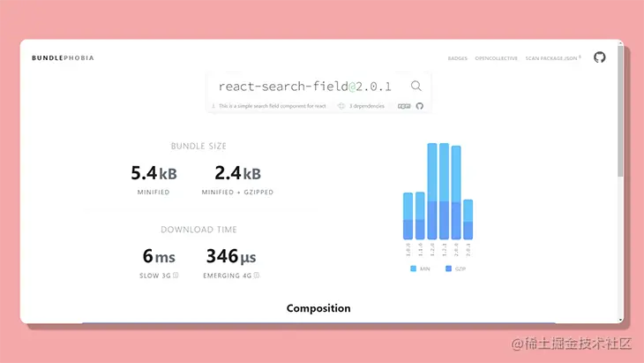Open the GitHub icon in the top header

[599, 57]
